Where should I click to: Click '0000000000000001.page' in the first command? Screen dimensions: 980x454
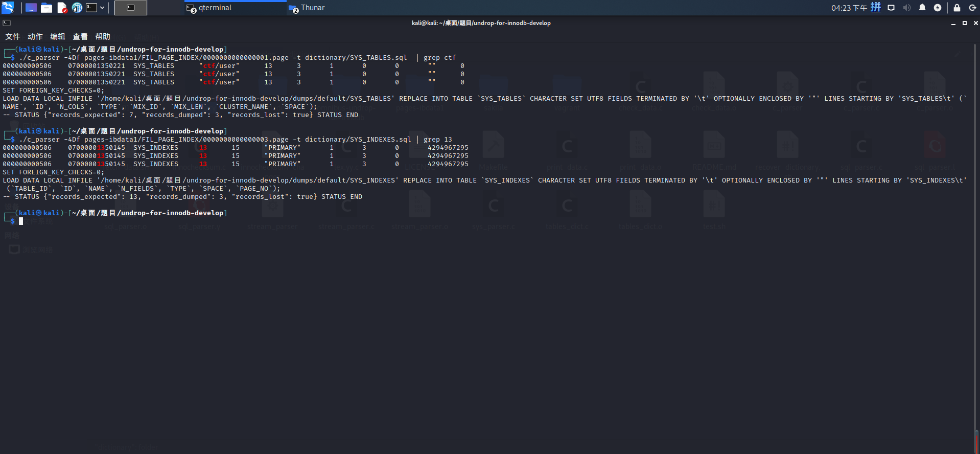[246, 58]
